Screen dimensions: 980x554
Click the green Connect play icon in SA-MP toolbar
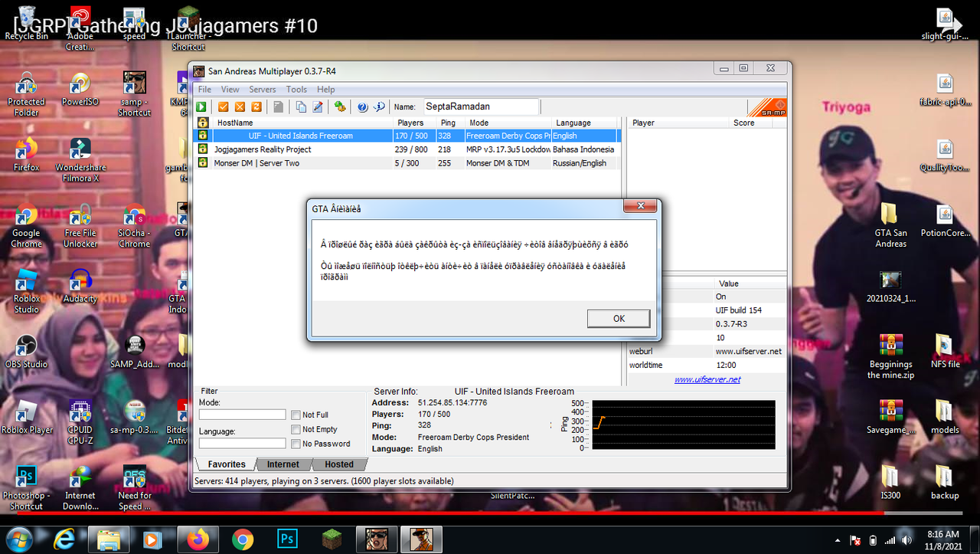[x=201, y=107]
